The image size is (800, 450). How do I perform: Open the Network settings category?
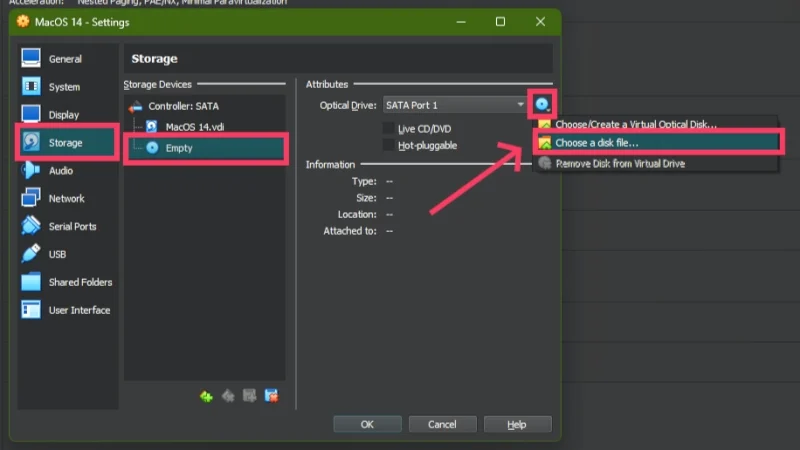coord(66,199)
